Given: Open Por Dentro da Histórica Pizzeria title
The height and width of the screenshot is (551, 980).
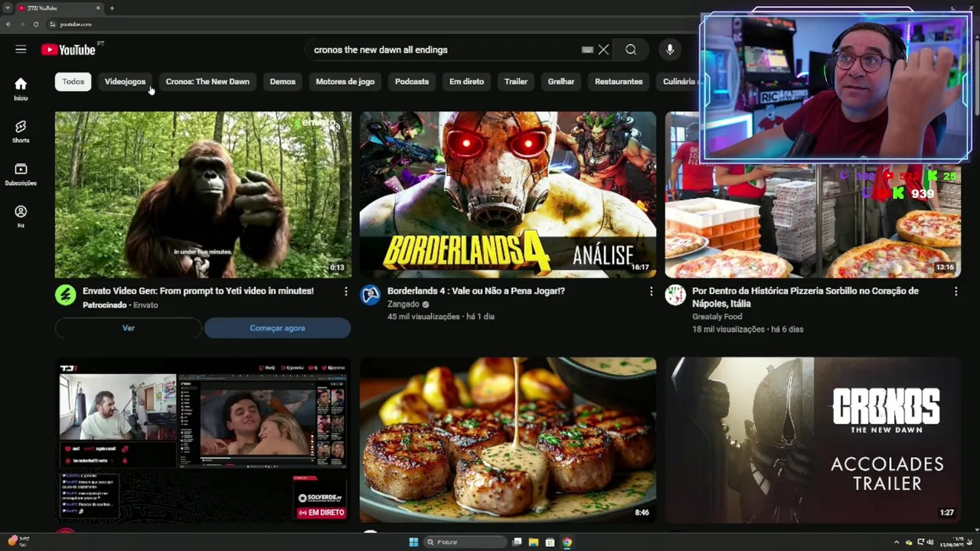Looking at the screenshot, I should [805, 297].
